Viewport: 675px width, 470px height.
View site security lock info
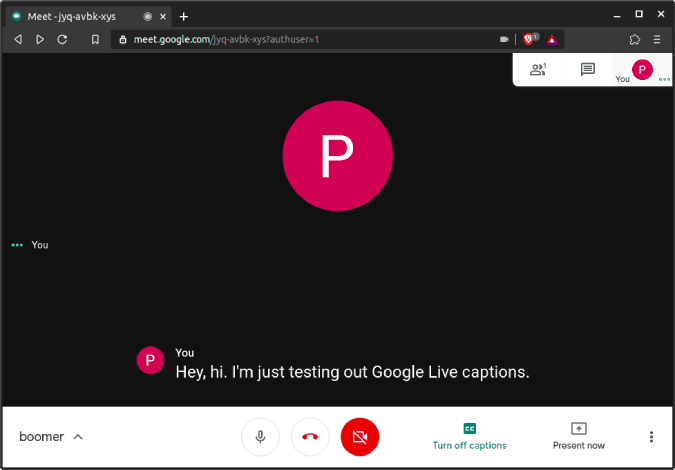pos(123,40)
